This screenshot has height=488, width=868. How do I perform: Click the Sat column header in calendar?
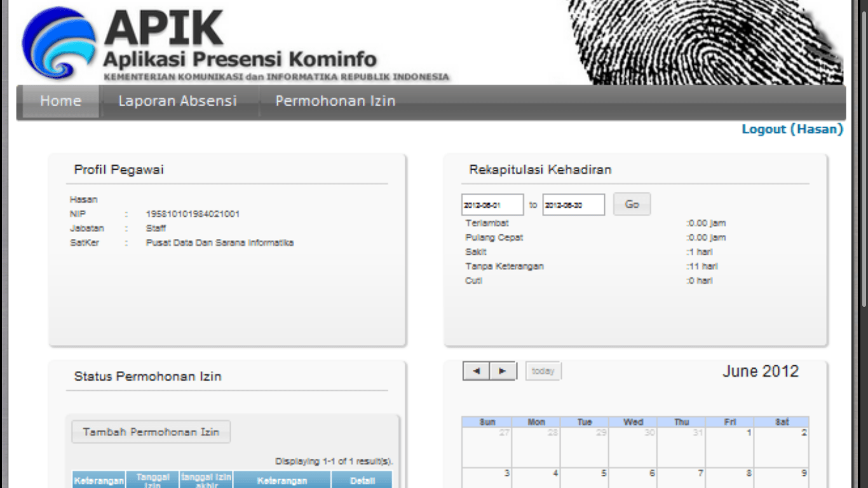click(x=782, y=422)
